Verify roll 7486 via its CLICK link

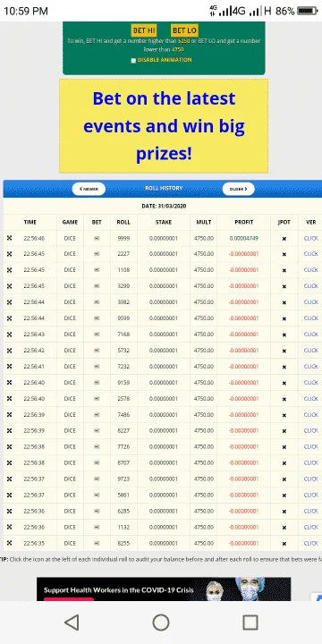[x=311, y=414]
